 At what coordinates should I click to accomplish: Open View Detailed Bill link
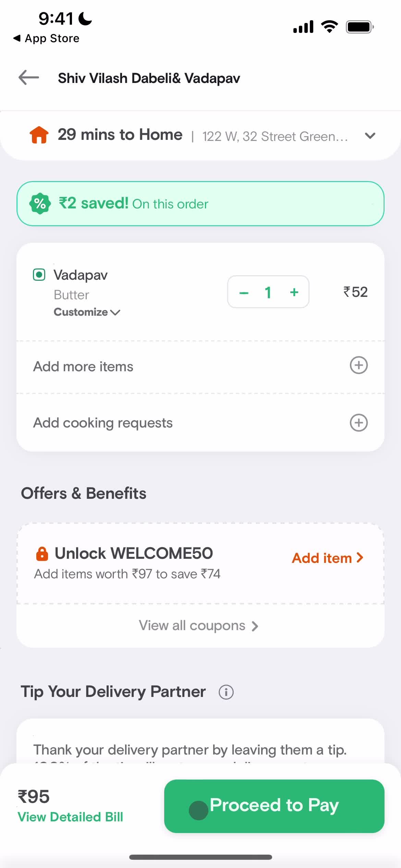click(70, 817)
